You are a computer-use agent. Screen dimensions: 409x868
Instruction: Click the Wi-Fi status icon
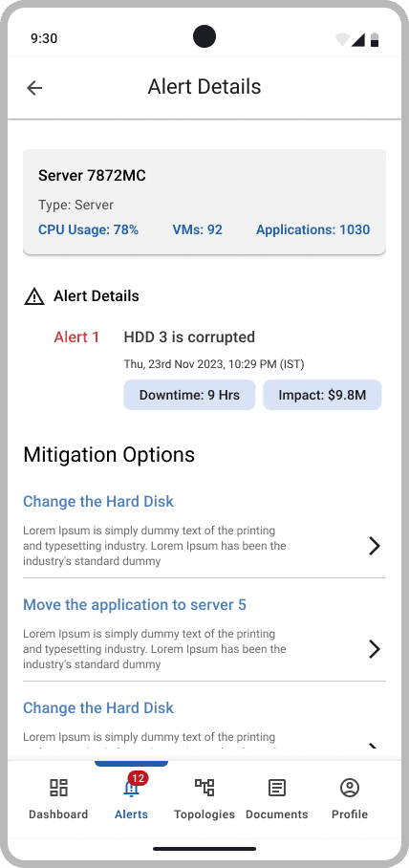342,39
